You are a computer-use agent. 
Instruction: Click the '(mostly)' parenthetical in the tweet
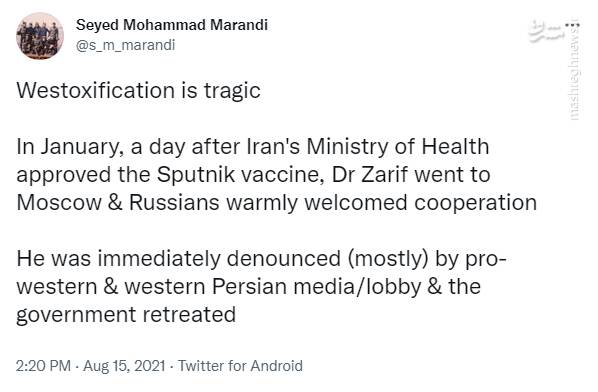coord(387,259)
